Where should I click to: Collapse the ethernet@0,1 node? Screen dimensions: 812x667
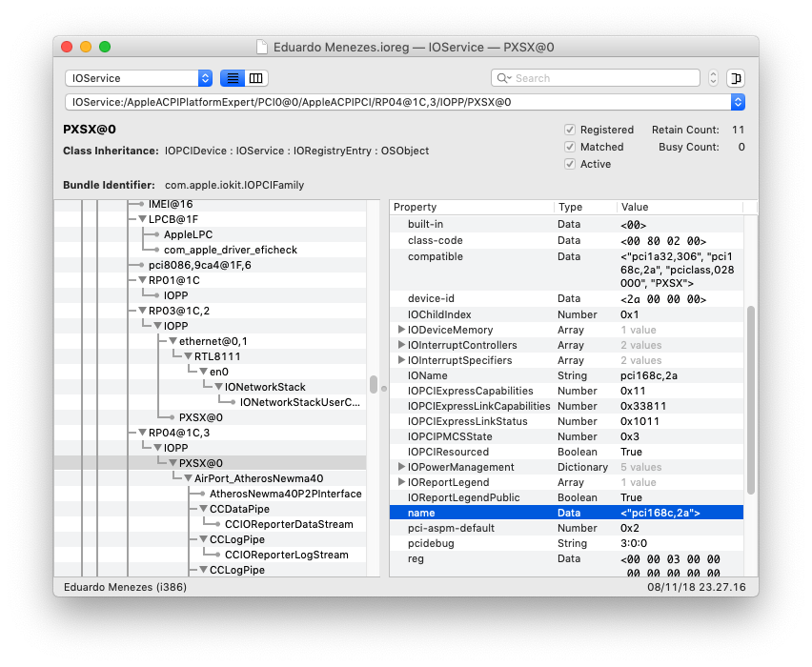pos(173,341)
